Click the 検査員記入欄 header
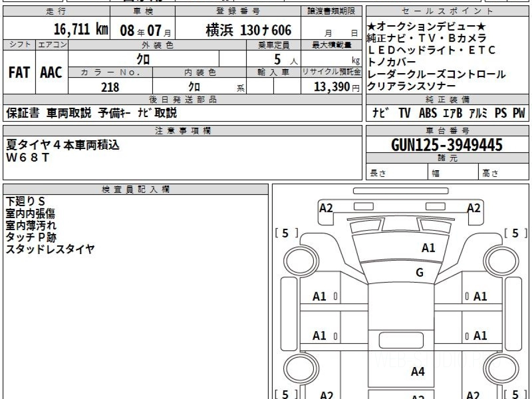The width and height of the screenshot is (532, 399). pyautogui.click(x=136, y=189)
